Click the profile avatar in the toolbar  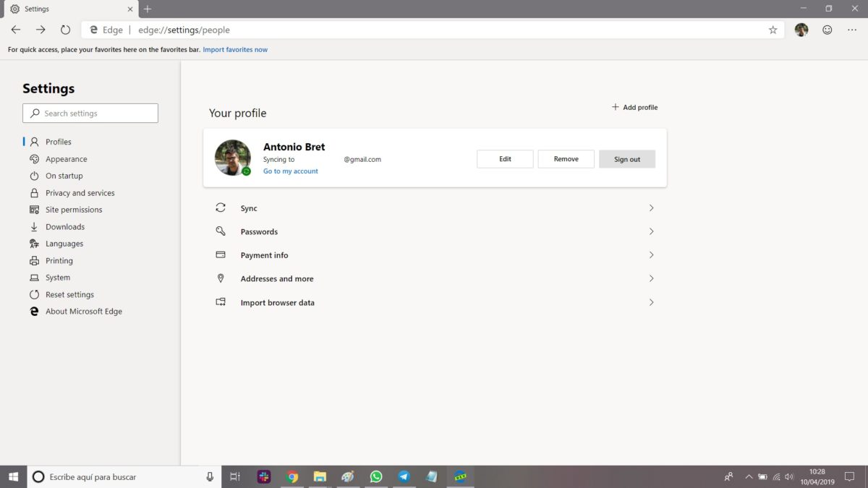pyautogui.click(x=801, y=30)
